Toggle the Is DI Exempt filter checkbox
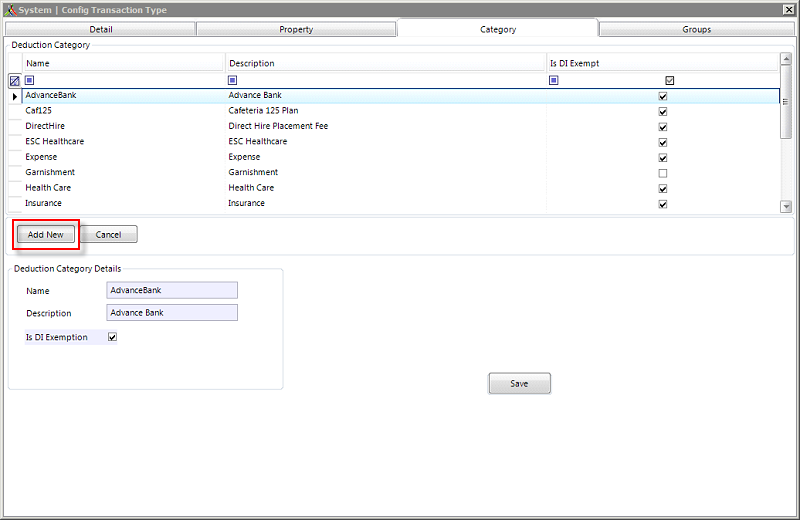The image size is (800, 520). pos(670,80)
